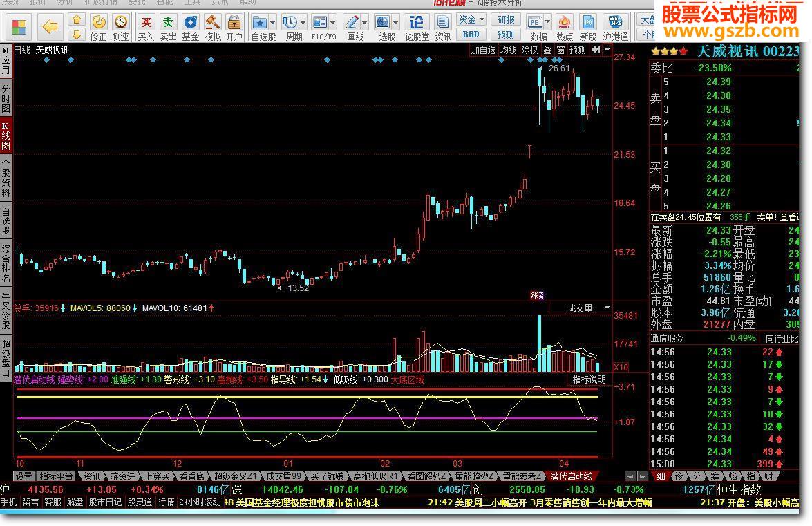Open the 沪港通 SSE-HKE icon
The image size is (812, 526).
[x=615, y=28]
